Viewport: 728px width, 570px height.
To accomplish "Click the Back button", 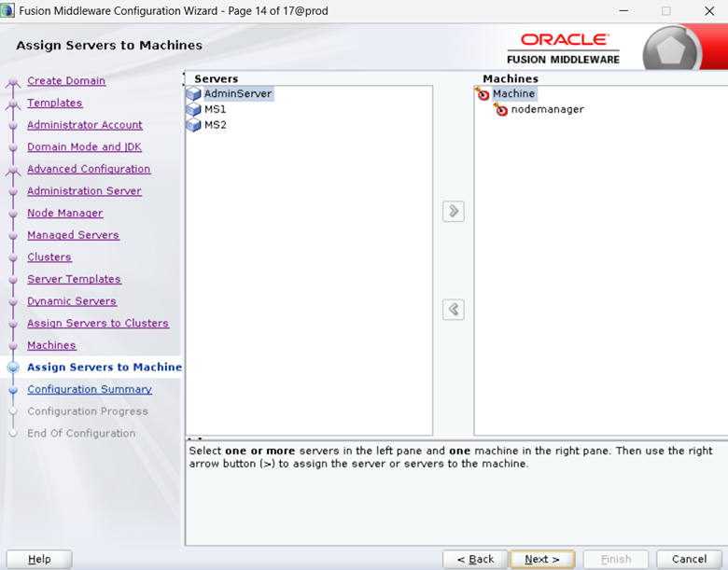I will [476, 560].
